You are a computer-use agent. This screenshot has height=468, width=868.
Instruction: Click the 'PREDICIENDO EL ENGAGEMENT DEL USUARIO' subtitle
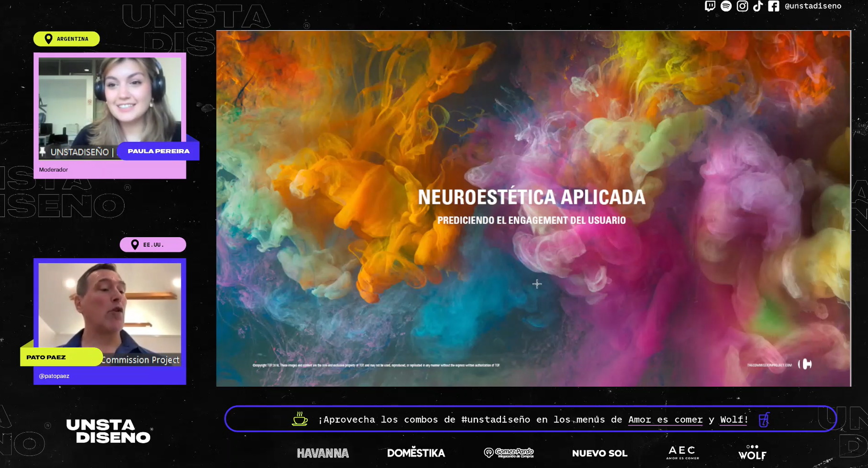532,220
